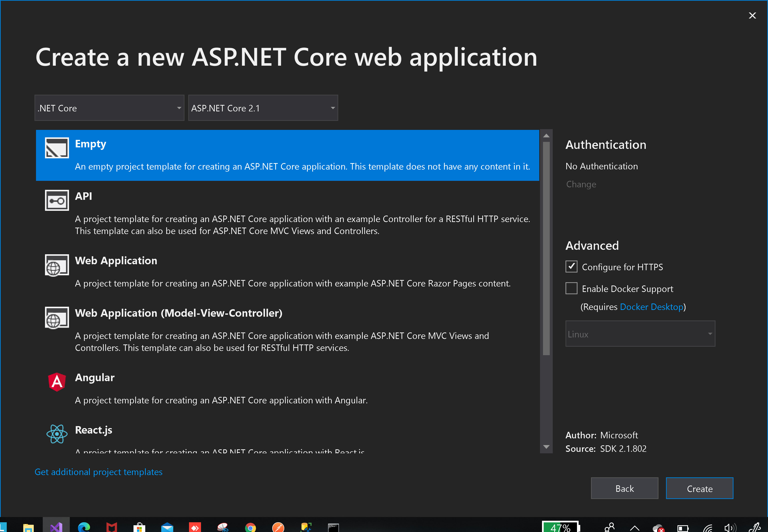
Task: Pick the Model-View-Controller template icon
Action: (57, 318)
